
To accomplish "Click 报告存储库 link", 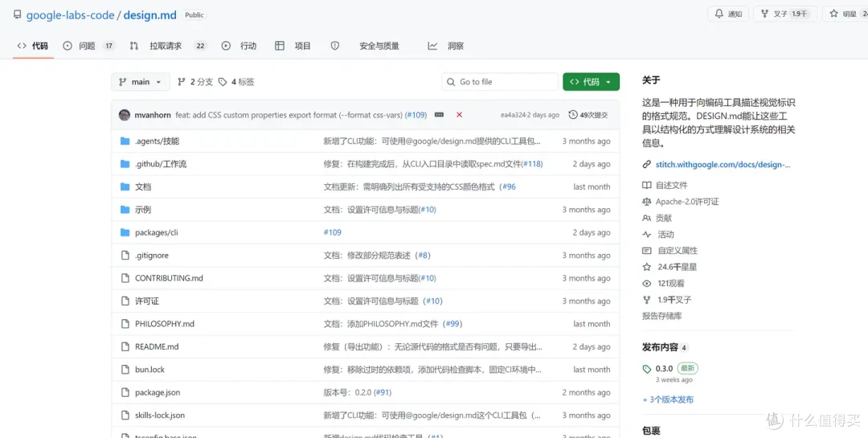I will coord(662,316).
